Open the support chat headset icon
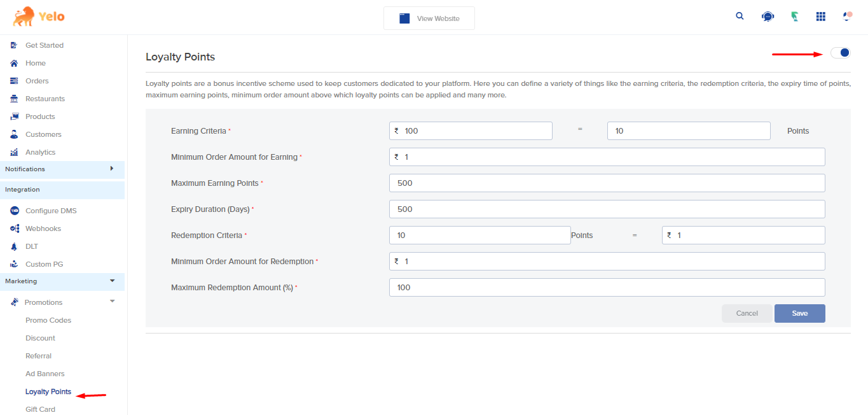Viewport: 868px width, 415px height. (x=768, y=17)
